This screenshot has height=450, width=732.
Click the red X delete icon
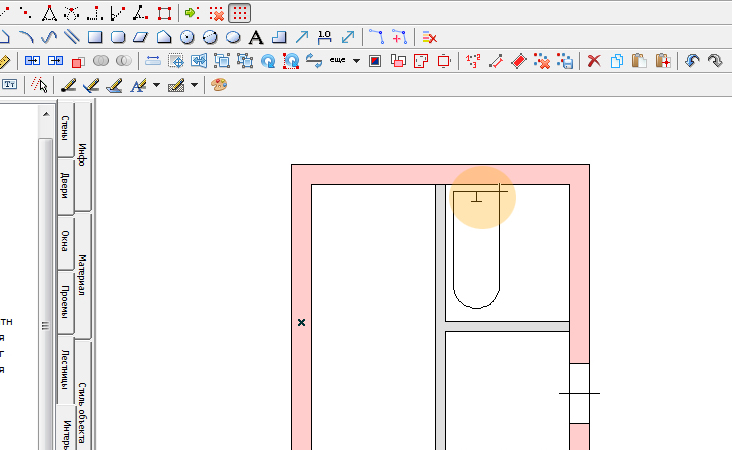click(x=593, y=61)
